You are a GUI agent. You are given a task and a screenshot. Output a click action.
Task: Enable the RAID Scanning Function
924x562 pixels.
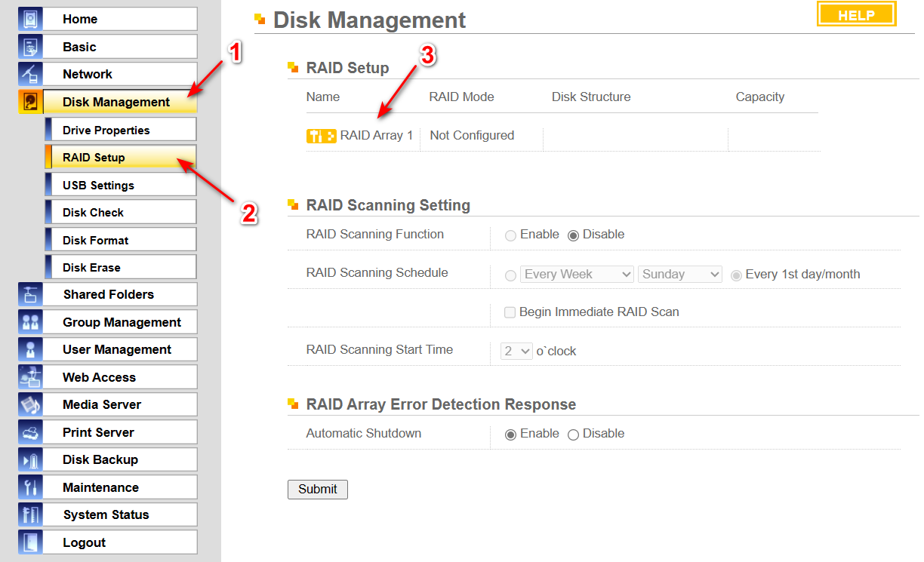[x=510, y=234]
